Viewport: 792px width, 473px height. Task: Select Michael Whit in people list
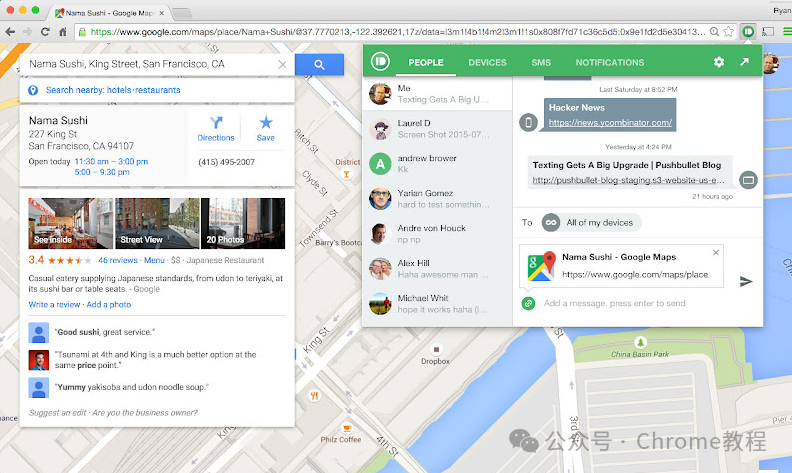click(437, 303)
